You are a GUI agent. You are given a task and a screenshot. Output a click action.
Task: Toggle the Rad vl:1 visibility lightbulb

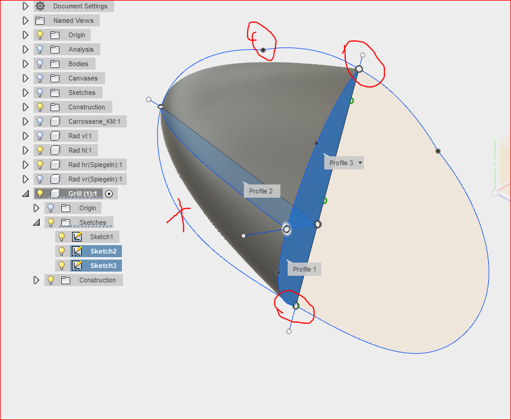point(38,135)
